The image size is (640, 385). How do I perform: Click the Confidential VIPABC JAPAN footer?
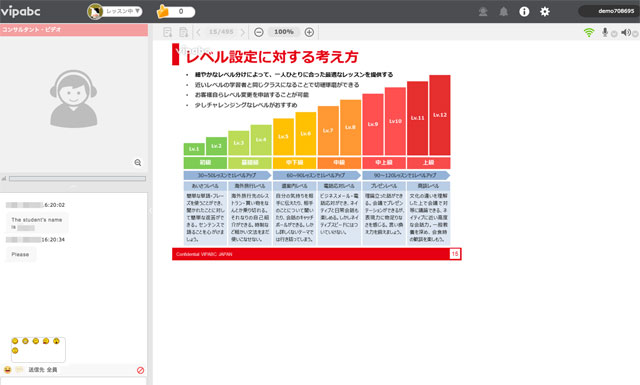204,254
